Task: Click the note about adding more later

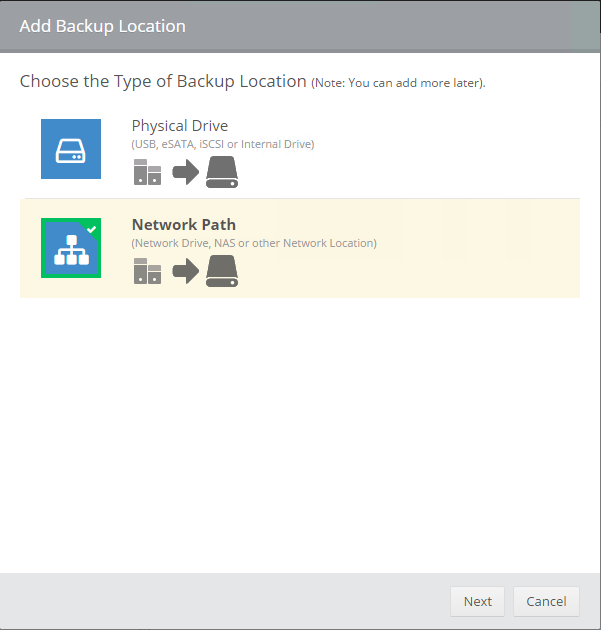Action: 398,82
